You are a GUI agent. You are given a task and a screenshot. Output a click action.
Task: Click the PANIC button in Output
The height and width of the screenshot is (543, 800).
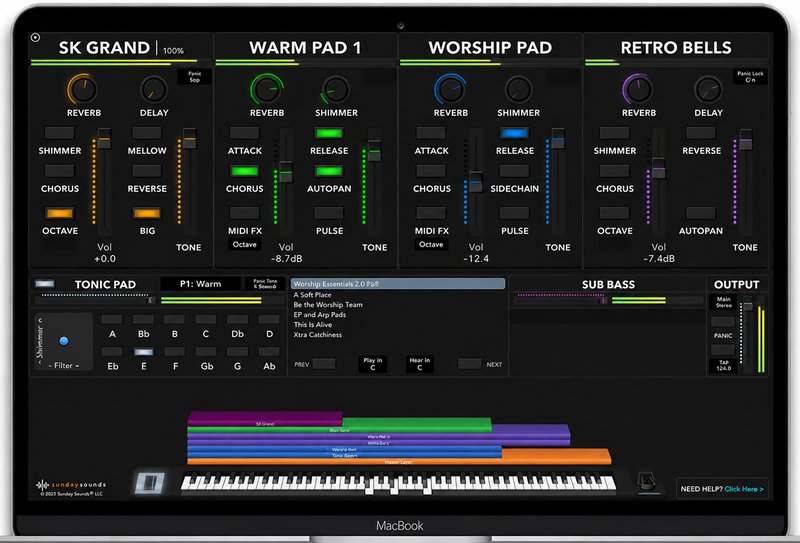[x=723, y=322]
